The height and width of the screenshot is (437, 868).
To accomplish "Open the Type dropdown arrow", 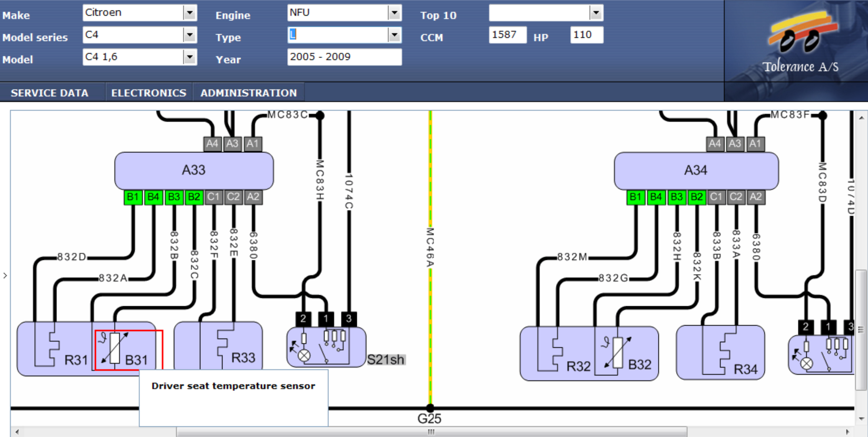I will coord(394,35).
